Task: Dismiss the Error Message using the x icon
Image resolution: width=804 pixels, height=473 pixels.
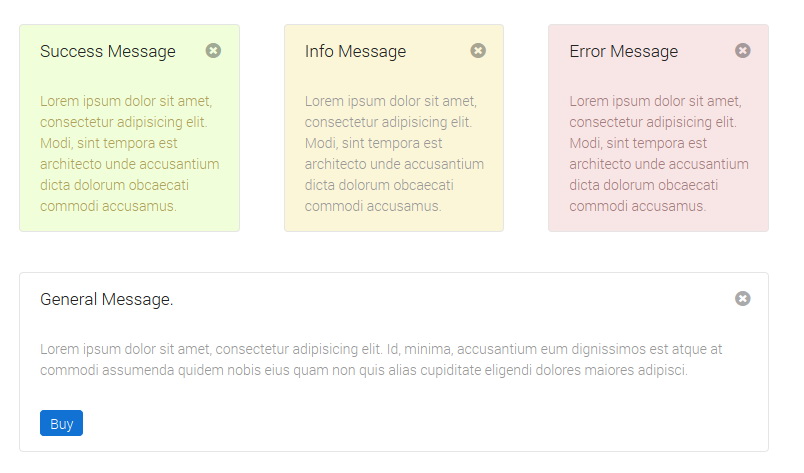Action: (742, 51)
